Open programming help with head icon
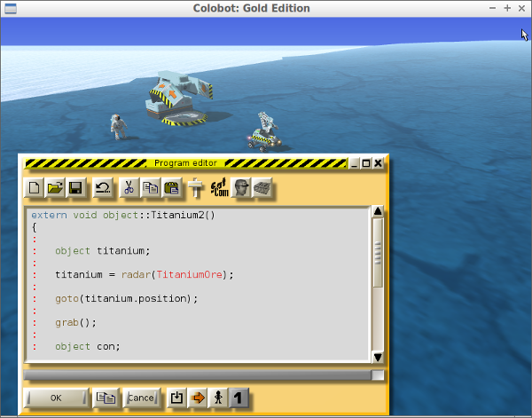 pyautogui.click(x=240, y=187)
